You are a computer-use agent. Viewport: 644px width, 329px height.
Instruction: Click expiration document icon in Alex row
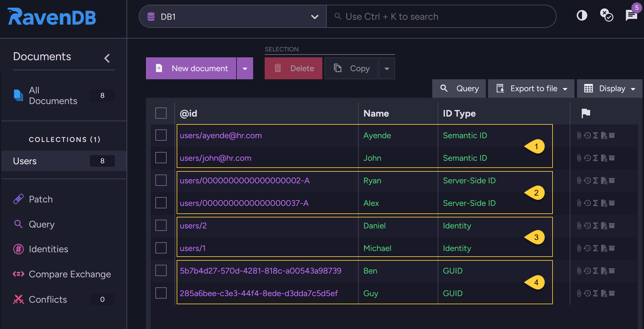[604, 203]
